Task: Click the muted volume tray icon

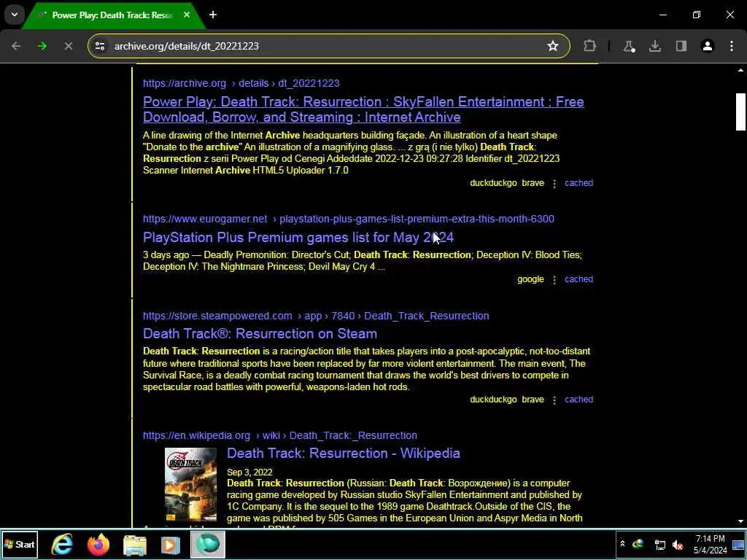Action: pyautogui.click(x=678, y=544)
